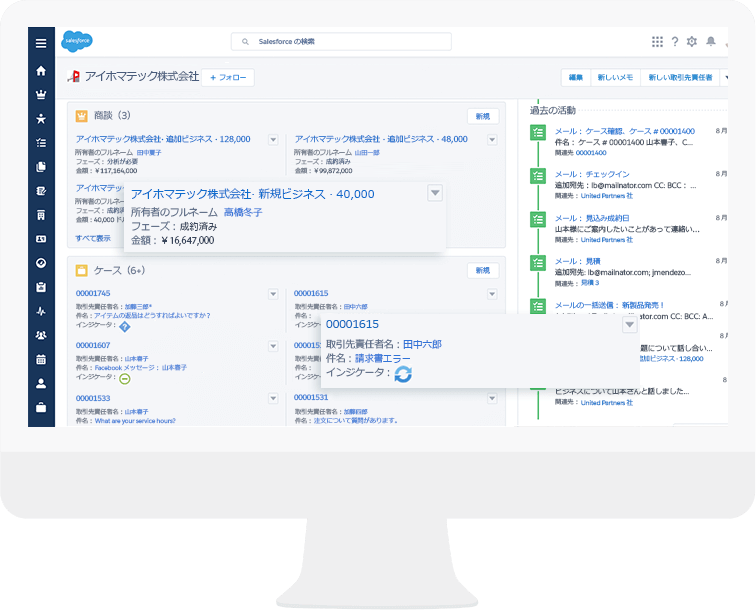Click 新規 button in 商談 section
Screen dimensions: 756x610
pos(482,116)
